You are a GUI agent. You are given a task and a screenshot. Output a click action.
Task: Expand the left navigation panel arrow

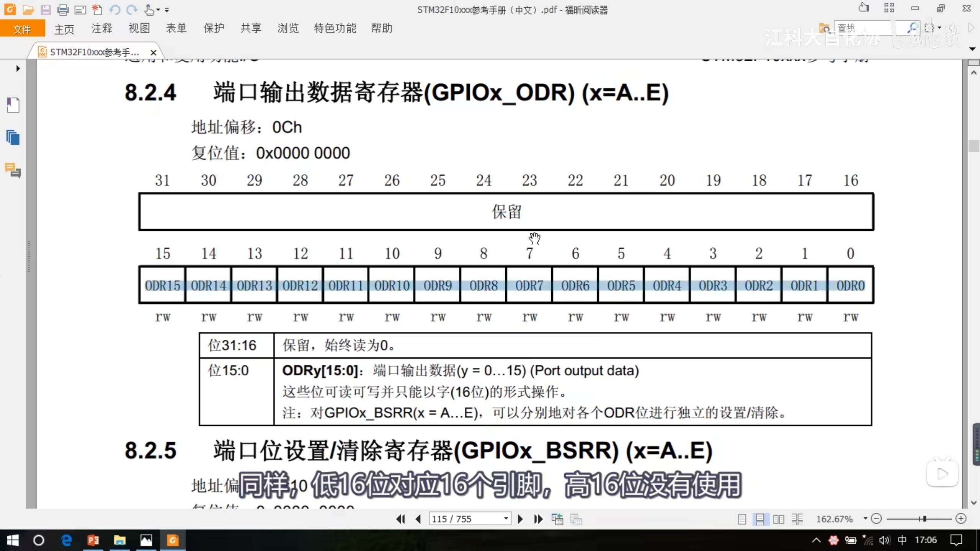pyautogui.click(x=18, y=68)
